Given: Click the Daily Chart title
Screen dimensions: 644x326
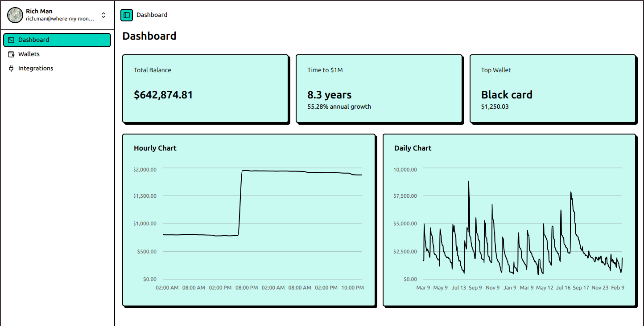Looking at the screenshot, I should coord(413,148).
